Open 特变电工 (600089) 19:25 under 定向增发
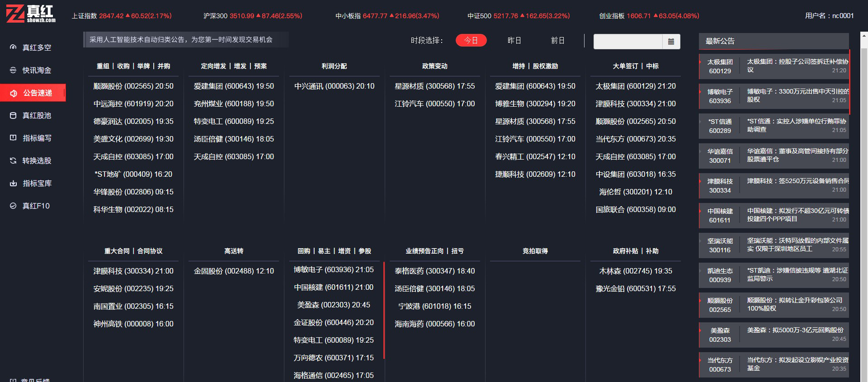 [x=234, y=121]
